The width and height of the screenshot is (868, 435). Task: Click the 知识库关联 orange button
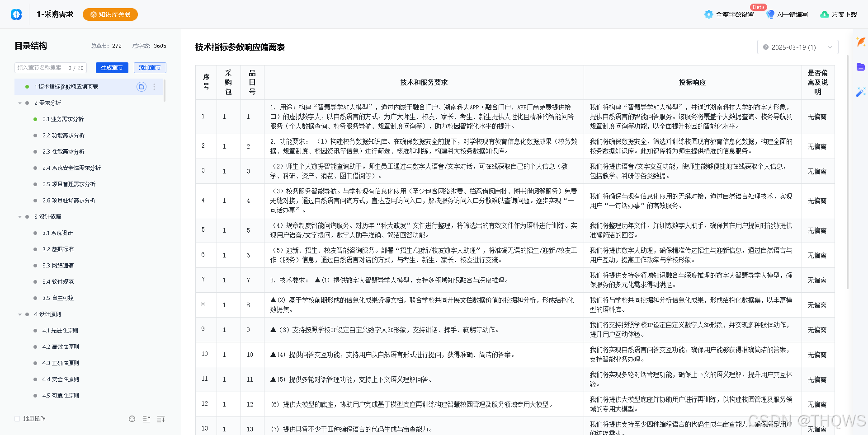tap(110, 14)
